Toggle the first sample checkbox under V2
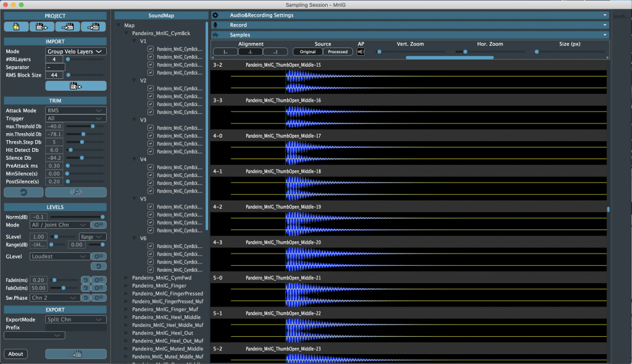Image resolution: width=632 pixels, height=364 pixels. pos(151,88)
